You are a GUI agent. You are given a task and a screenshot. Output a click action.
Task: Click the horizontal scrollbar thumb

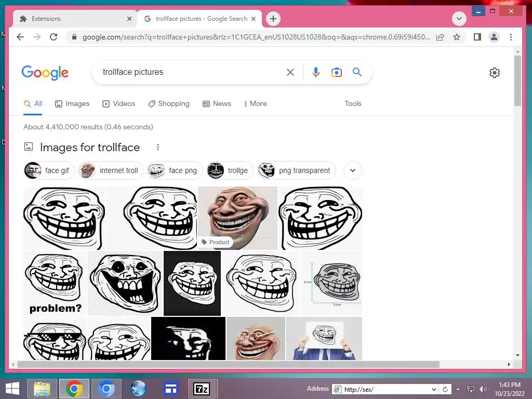tap(229, 364)
